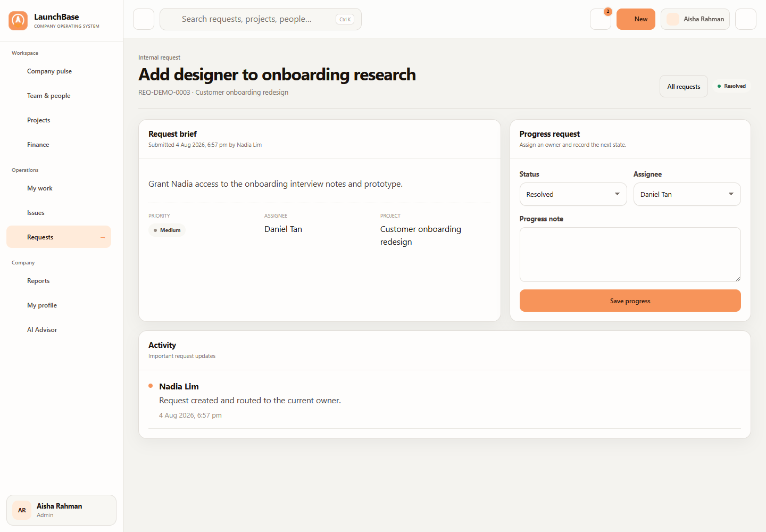
Task: Click the empty square button left of search
Action: coord(144,19)
